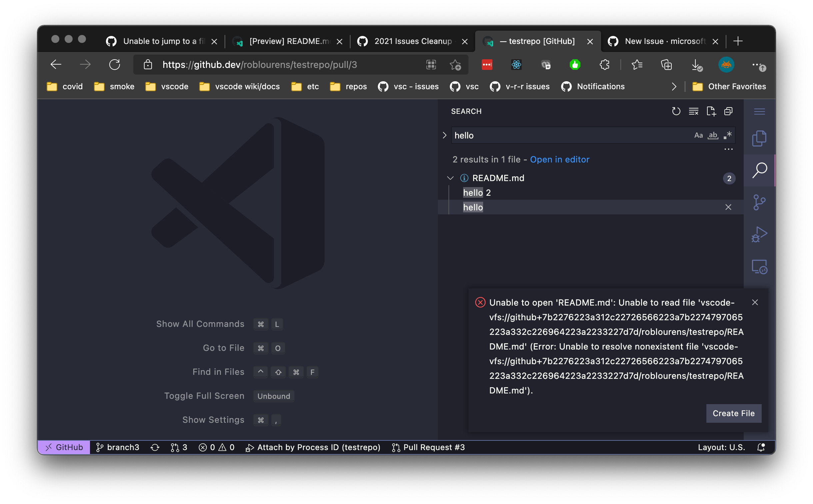Toggle search details ellipsis

click(728, 149)
